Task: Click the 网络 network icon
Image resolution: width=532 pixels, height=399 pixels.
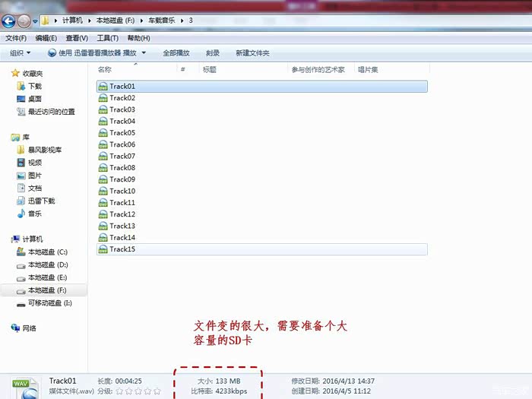Action: (x=16, y=328)
